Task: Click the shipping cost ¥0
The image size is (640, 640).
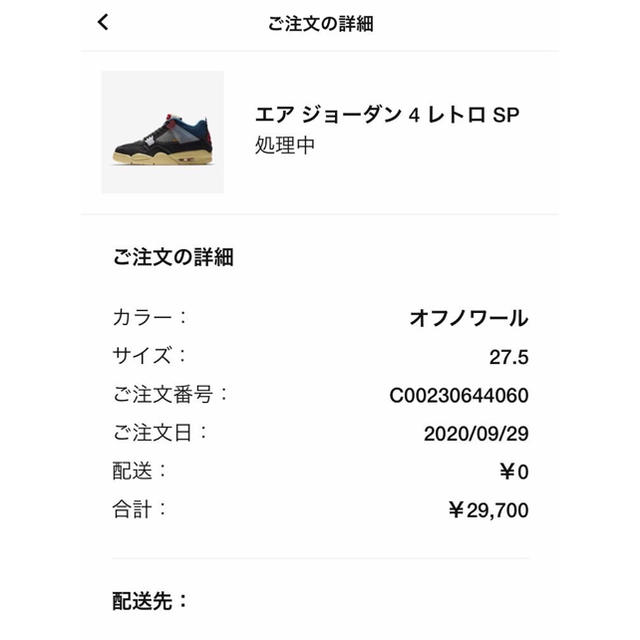Action: click(514, 472)
